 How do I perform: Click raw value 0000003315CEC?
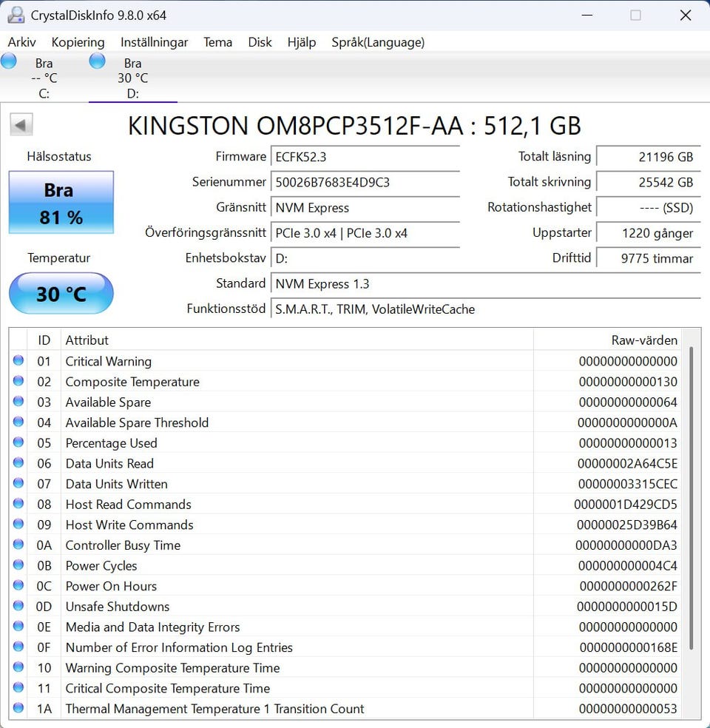tap(627, 484)
